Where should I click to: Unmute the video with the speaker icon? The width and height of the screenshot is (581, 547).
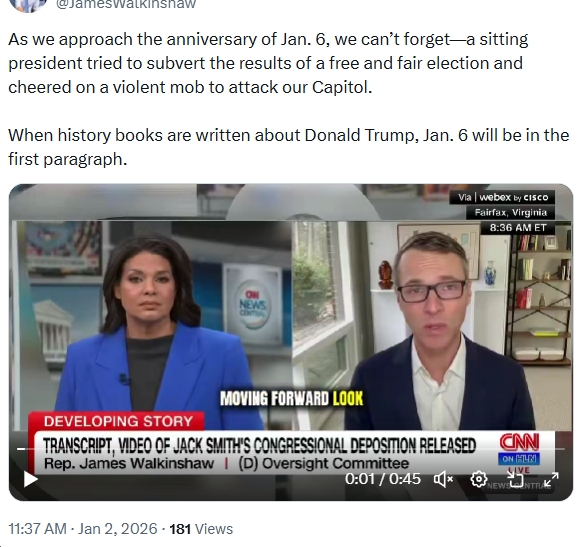tap(443, 479)
